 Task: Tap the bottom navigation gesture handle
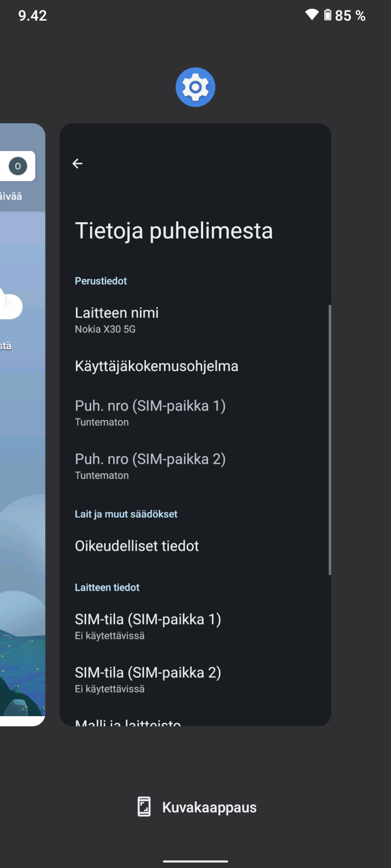click(x=195, y=861)
